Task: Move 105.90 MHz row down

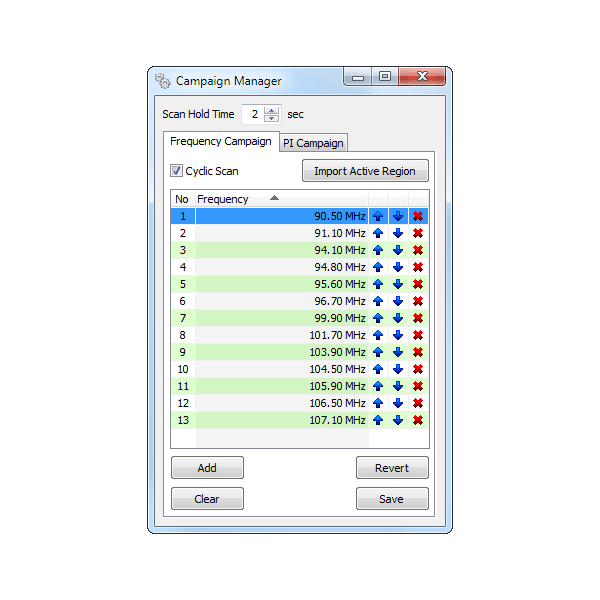Action: [x=398, y=386]
